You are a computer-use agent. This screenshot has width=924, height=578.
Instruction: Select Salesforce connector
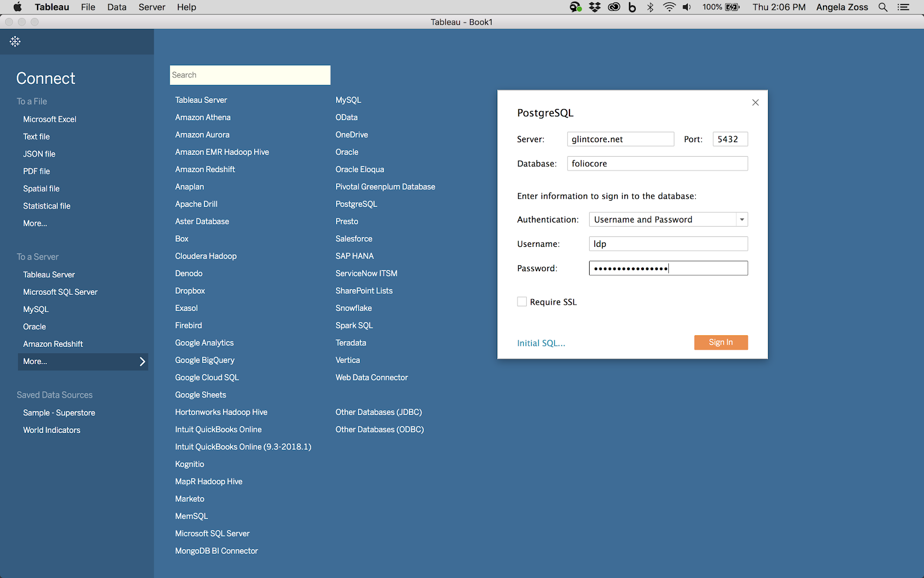pos(354,239)
